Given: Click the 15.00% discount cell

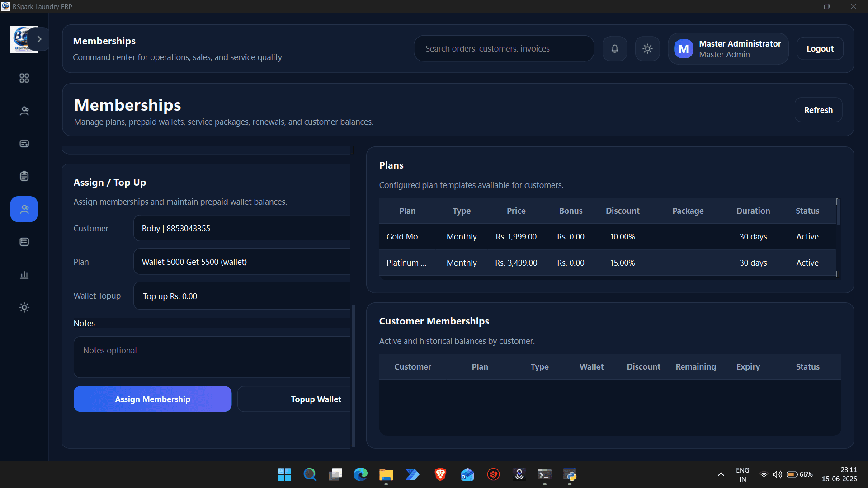Looking at the screenshot, I should 623,263.
